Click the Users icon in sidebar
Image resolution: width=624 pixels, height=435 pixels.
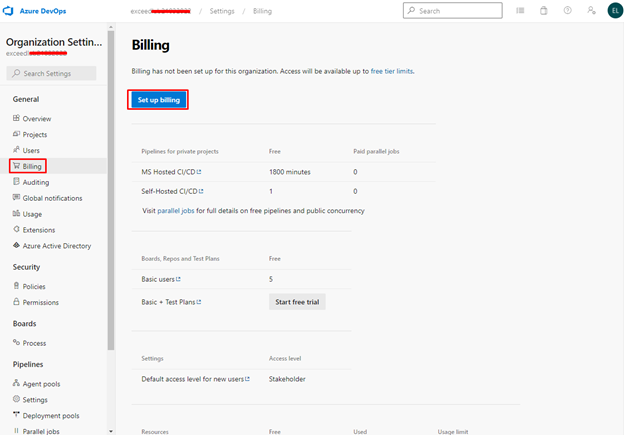[16, 150]
